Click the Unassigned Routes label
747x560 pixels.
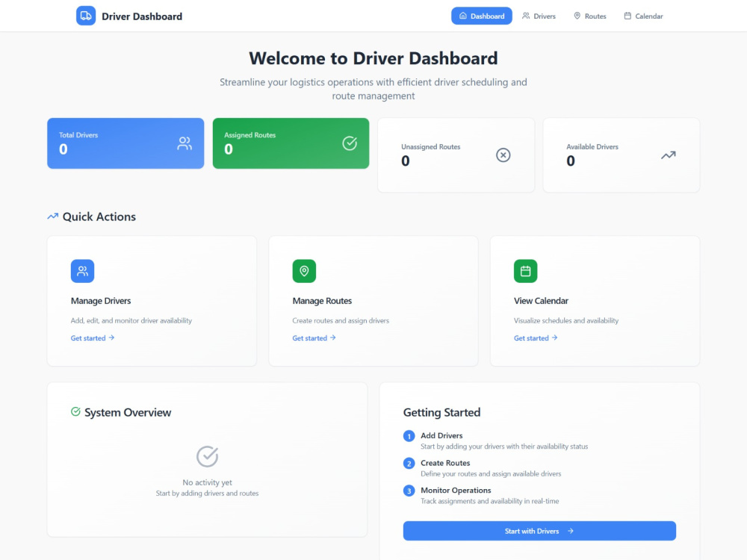tap(431, 147)
